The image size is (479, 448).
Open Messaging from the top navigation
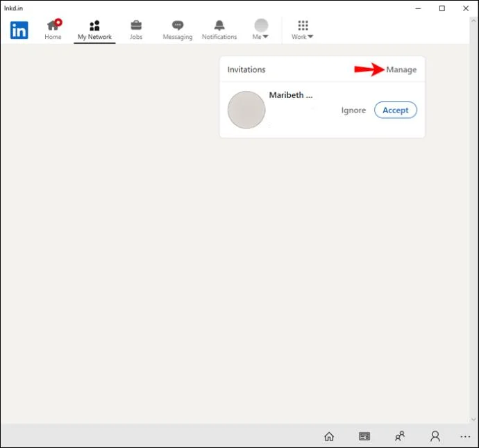coord(178,30)
